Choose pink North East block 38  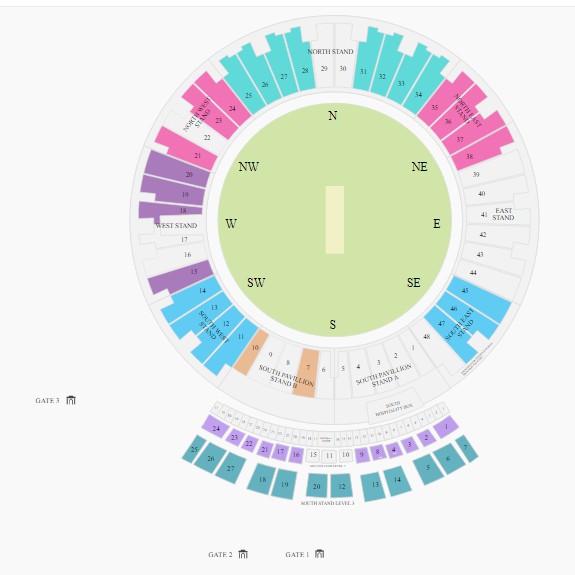coord(482,148)
